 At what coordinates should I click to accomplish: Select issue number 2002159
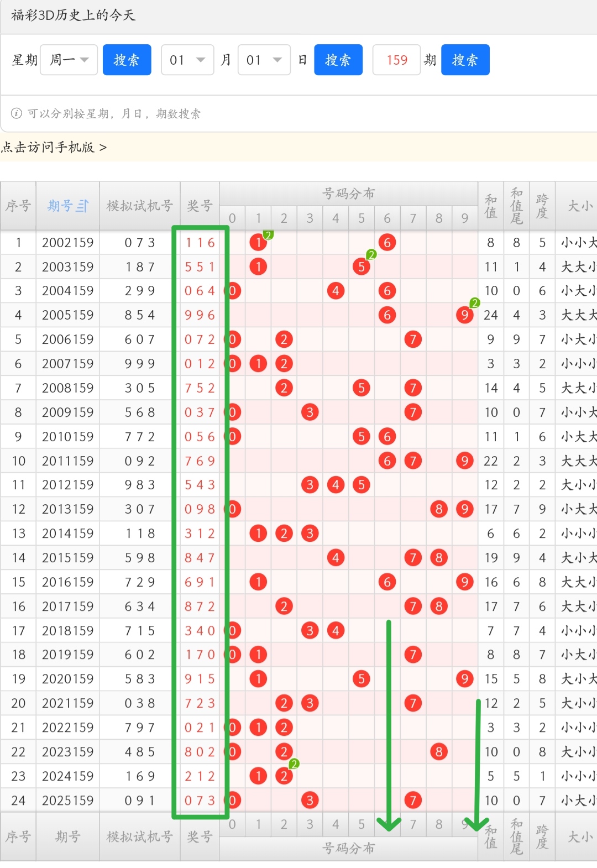[67, 243]
